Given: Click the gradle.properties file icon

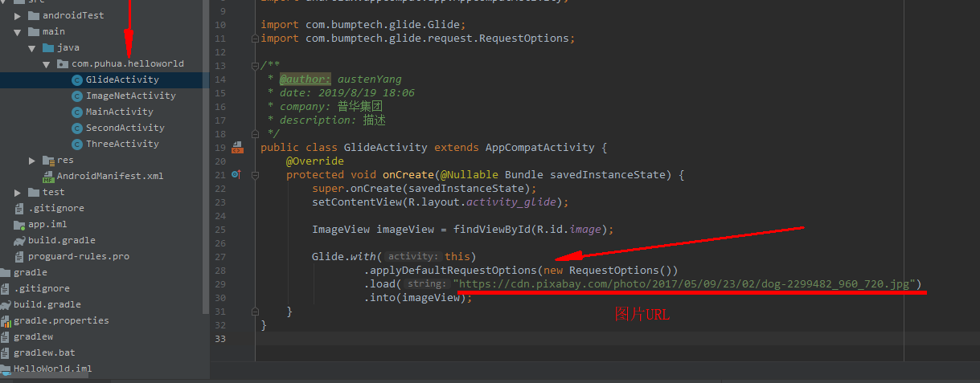Looking at the screenshot, I should [6, 320].
